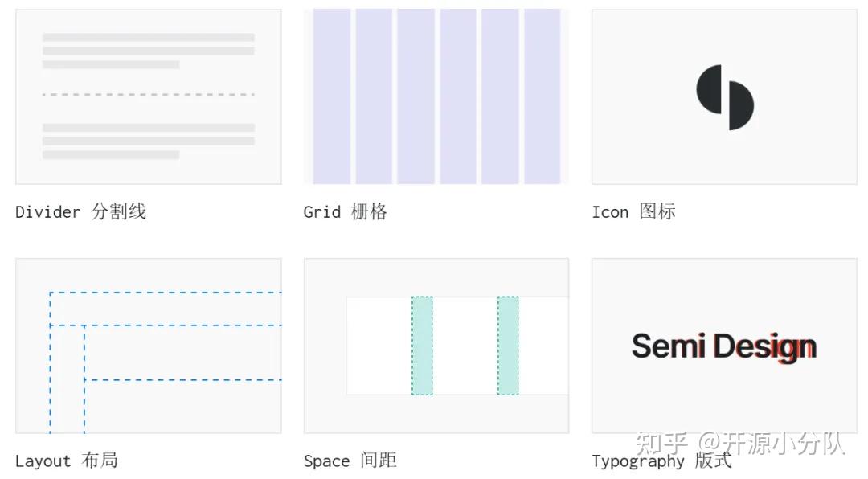Screen dimensions: 868x479
Task: Click the Layout 布局 text label
Action: [x=68, y=461]
